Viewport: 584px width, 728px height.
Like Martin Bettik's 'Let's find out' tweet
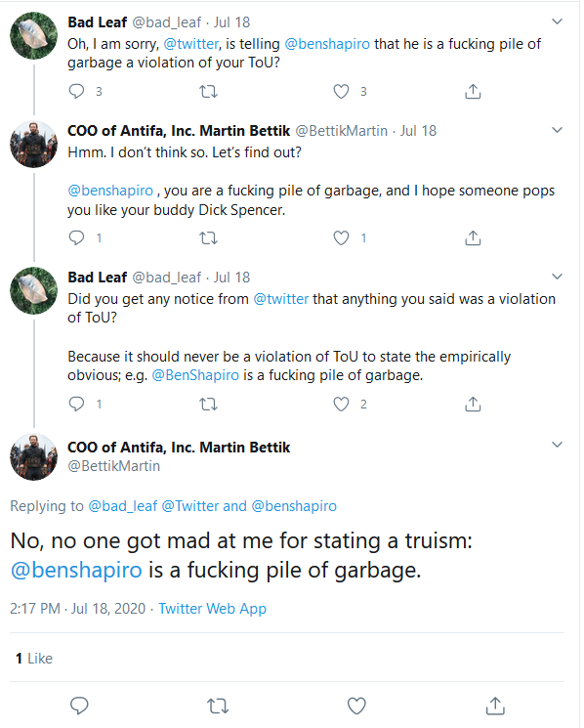[x=342, y=237]
